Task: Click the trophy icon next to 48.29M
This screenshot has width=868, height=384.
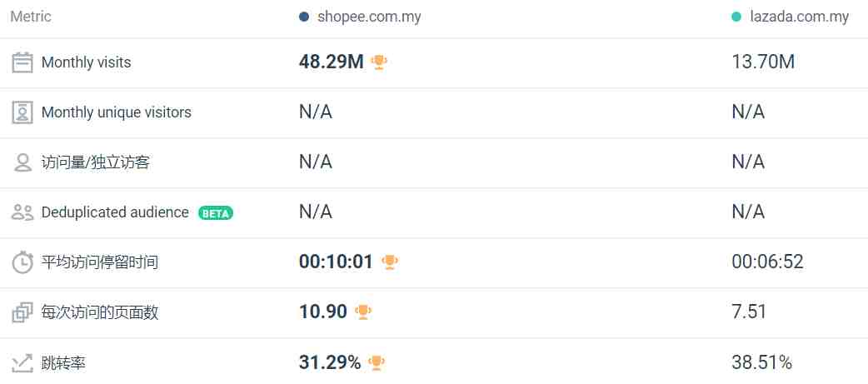Action: pos(379,62)
